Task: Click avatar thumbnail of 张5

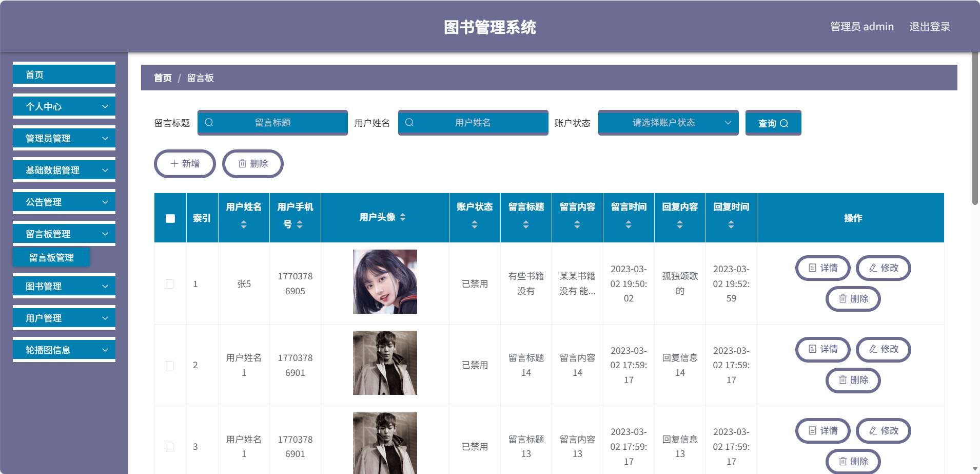Action: pyautogui.click(x=385, y=281)
